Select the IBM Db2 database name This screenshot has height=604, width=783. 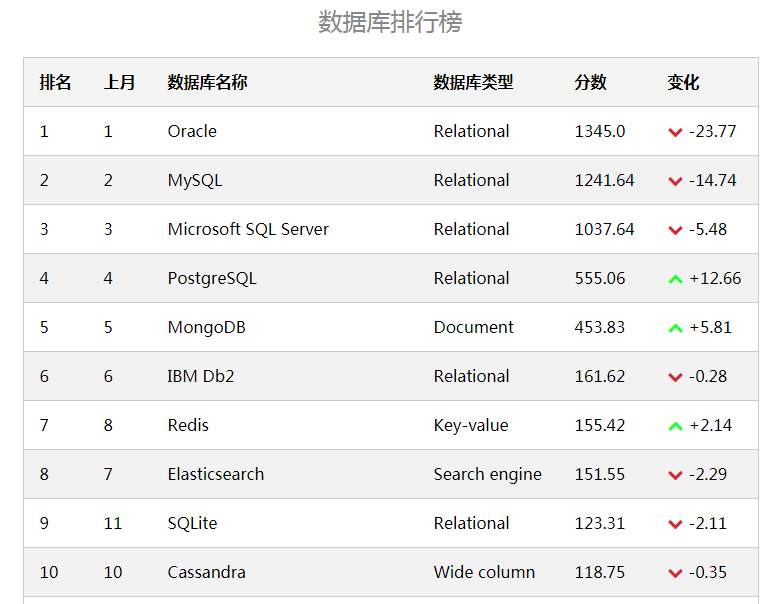201,376
